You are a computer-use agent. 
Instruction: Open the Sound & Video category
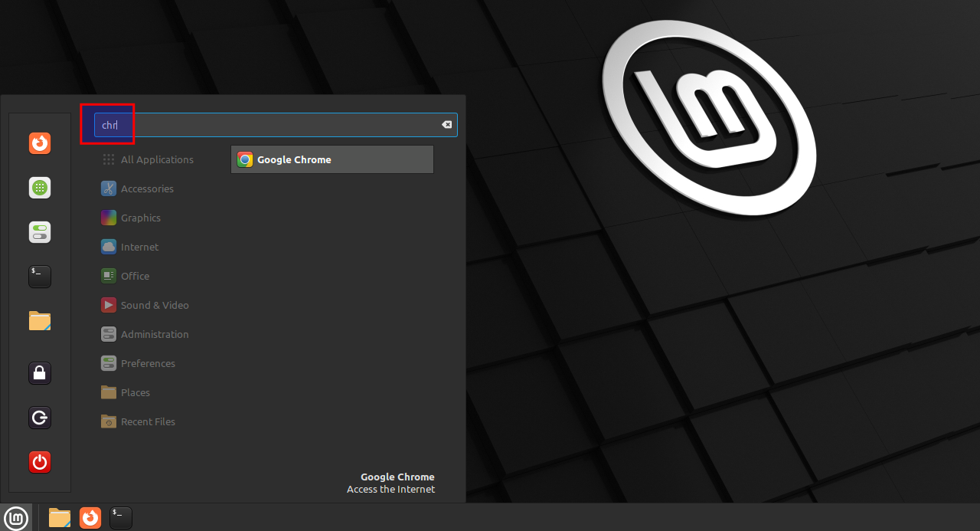pos(154,305)
